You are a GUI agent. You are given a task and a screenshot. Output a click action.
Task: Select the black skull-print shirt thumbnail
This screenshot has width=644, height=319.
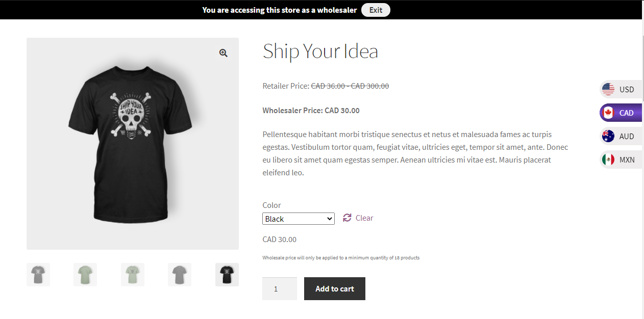pyautogui.click(x=227, y=275)
